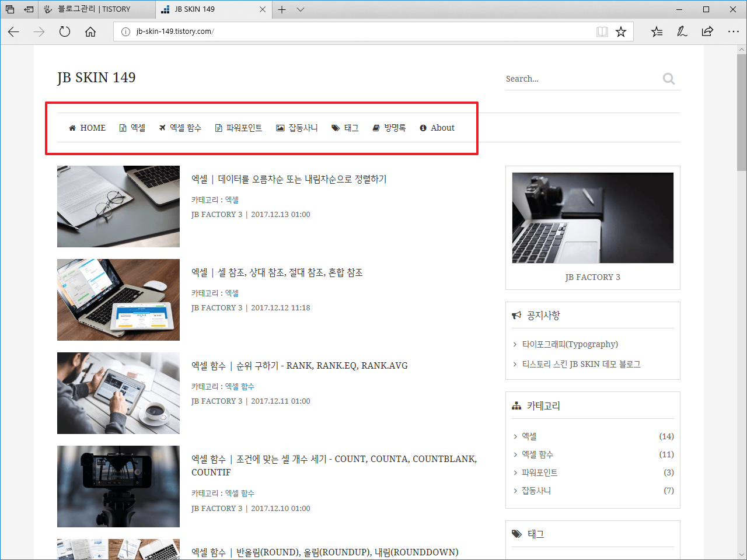Open 잡동사니 in navigation menu
The image size is (747, 560).
(297, 128)
